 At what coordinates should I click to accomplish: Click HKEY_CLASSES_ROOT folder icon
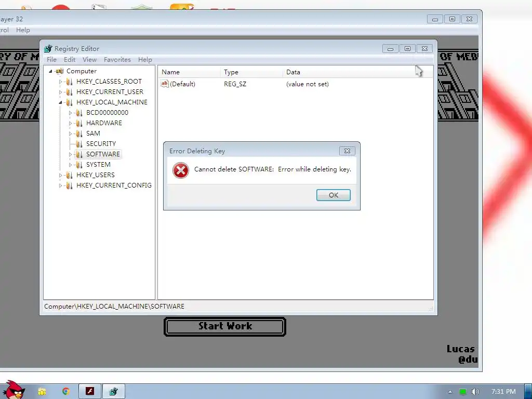70,82
